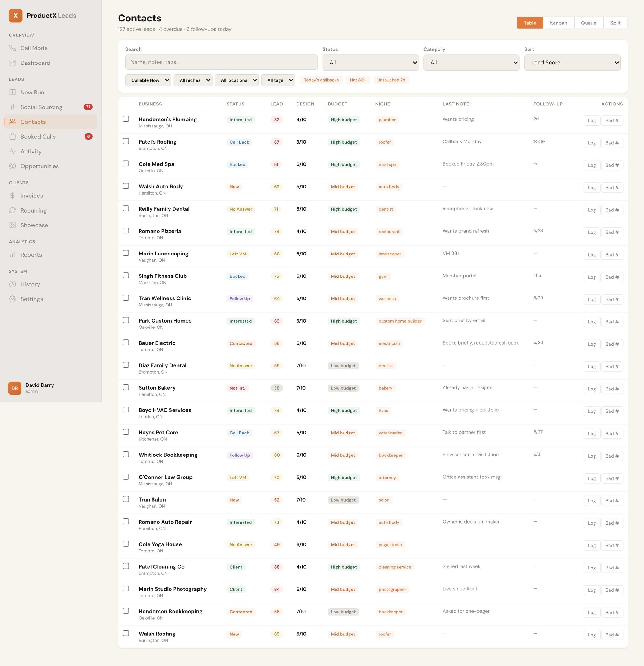
Task: Expand the All locations dropdown
Action: coord(237,80)
